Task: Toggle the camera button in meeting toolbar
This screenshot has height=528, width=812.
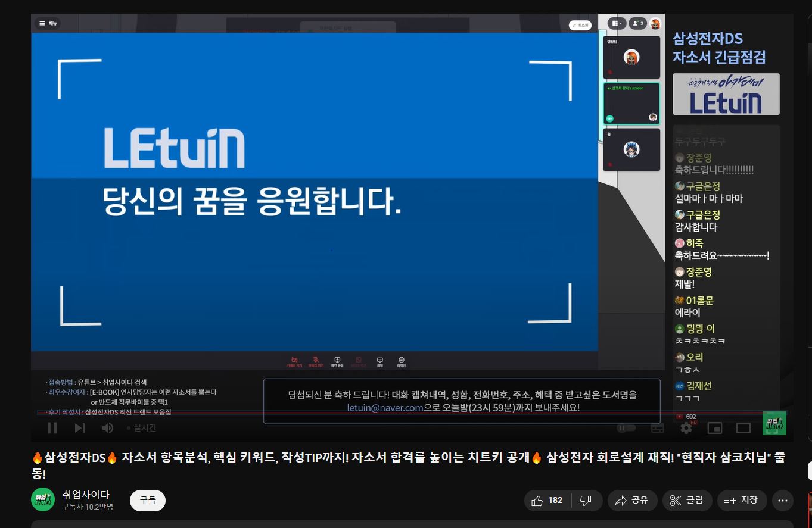Action: [x=294, y=362]
